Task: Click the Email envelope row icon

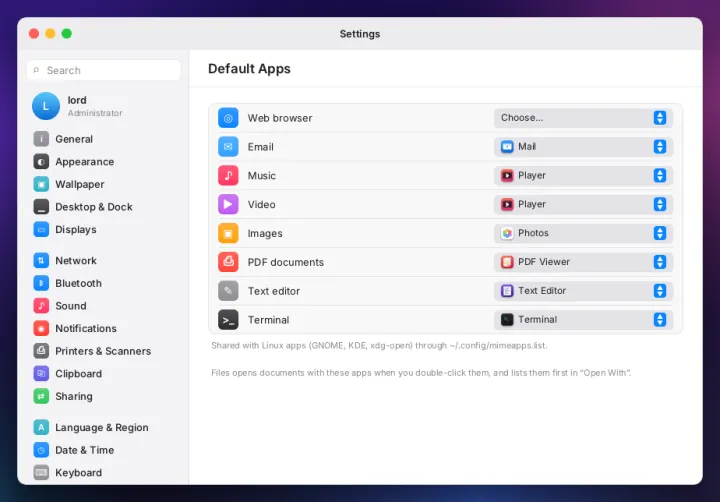Action: [x=228, y=147]
